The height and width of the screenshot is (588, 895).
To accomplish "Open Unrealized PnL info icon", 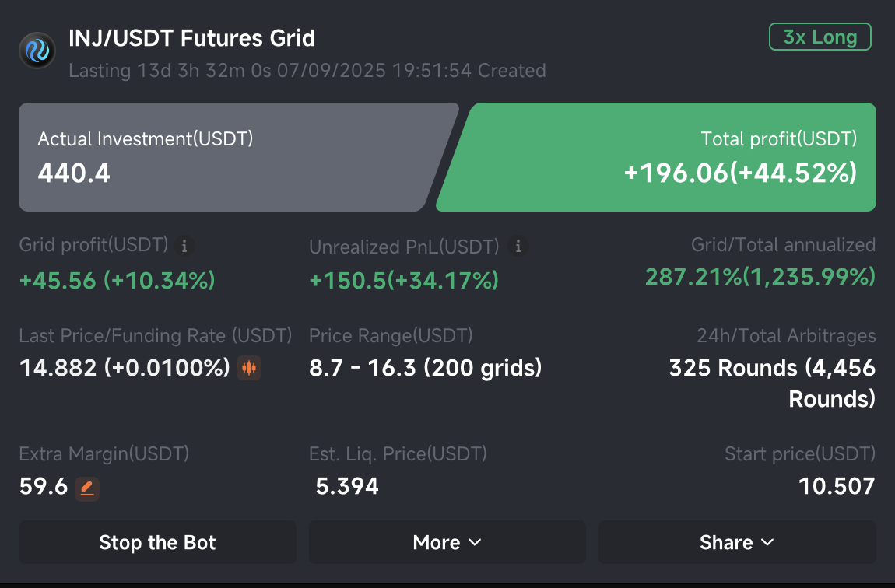I will tap(518, 246).
